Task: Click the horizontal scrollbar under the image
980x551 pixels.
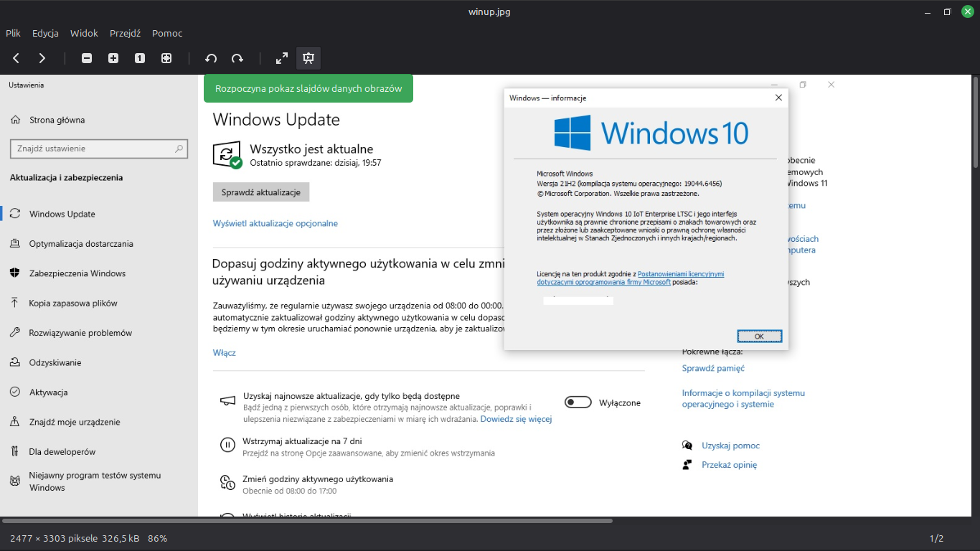Action: [307, 521]
